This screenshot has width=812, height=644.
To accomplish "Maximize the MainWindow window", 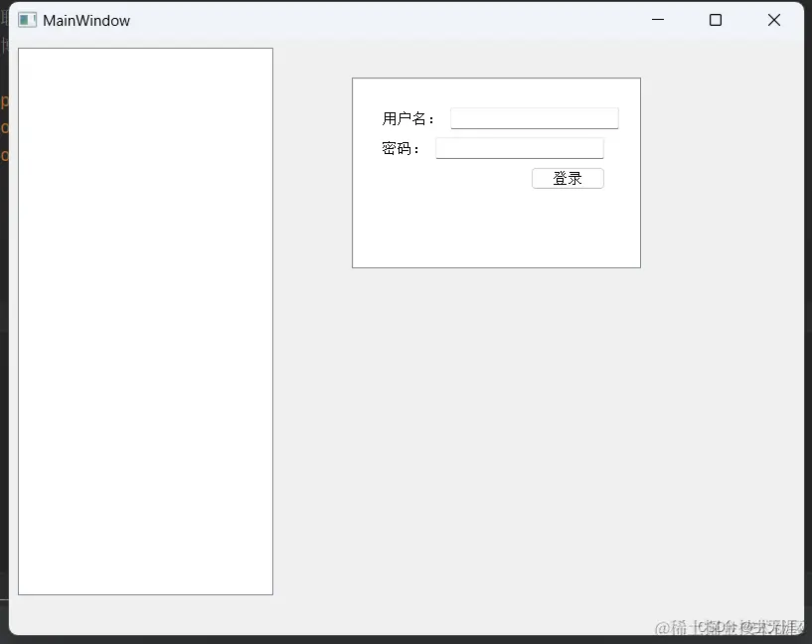I will coord(716,19).
